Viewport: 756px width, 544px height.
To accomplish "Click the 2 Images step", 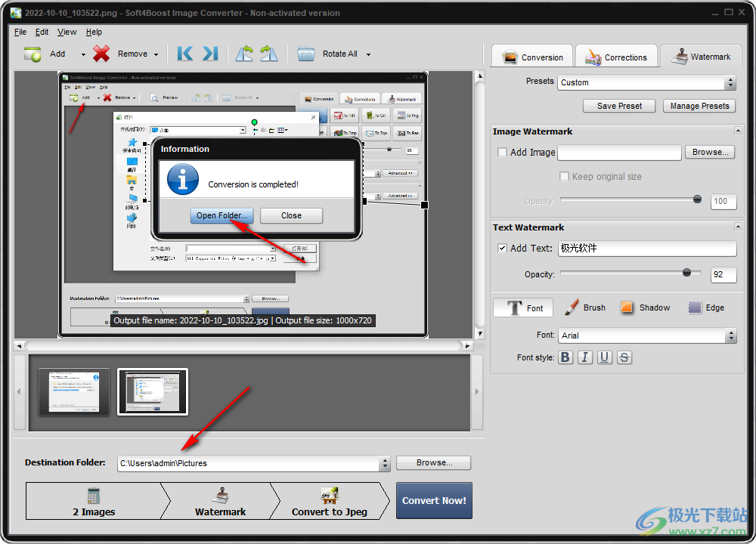I will 94,501.
